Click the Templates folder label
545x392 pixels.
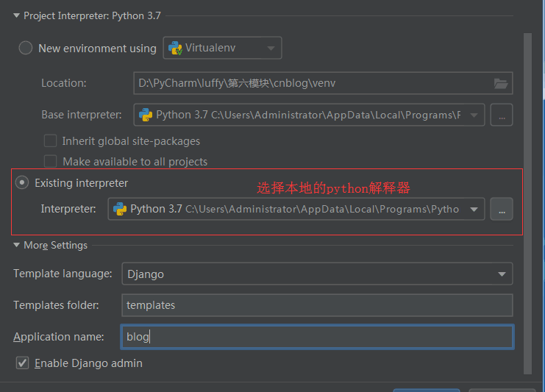[56, 305]
